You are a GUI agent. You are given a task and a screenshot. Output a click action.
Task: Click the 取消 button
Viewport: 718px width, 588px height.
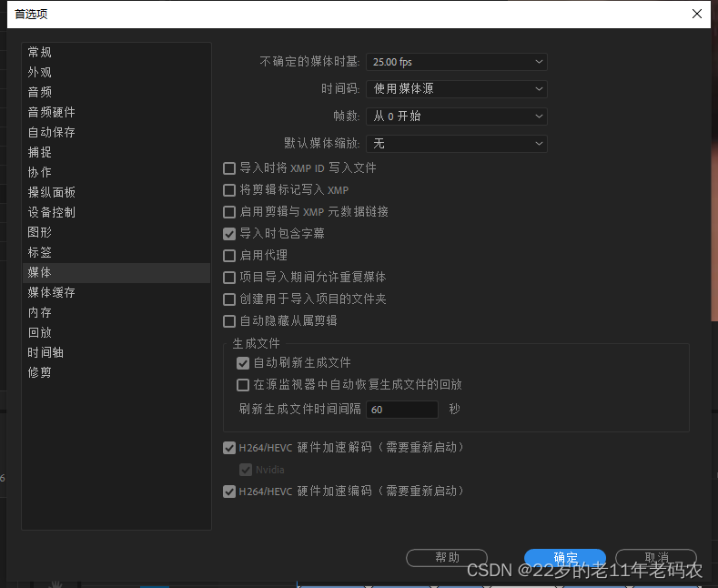point(656,558)
